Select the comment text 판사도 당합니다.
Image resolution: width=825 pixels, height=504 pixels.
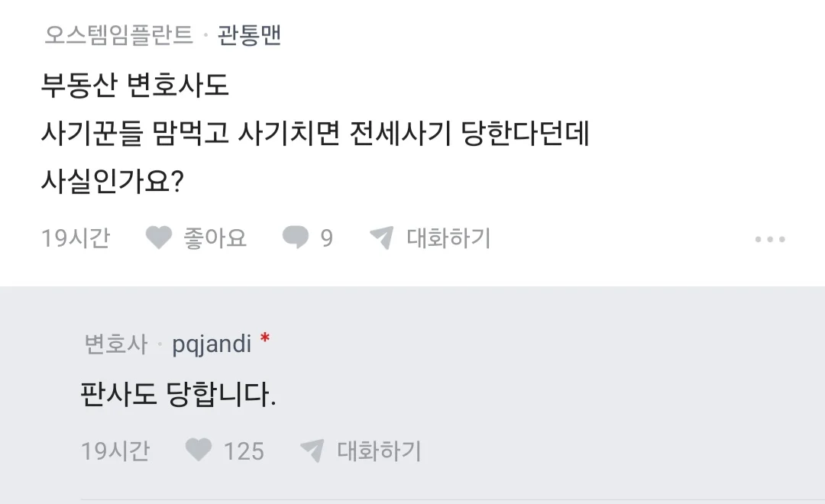[x=178, y=395]
